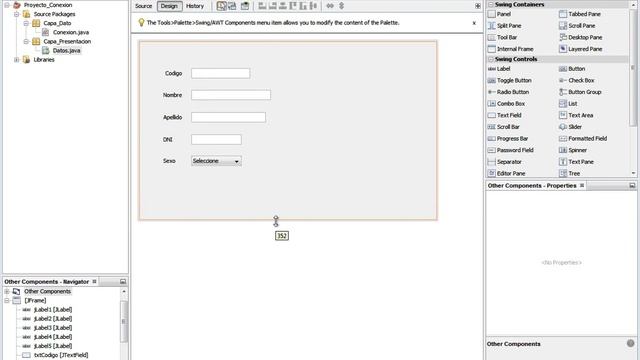The height and width of the screenshot is (360, 640).
Task: Select Split Pane palette item
Action: pos(504,26)
